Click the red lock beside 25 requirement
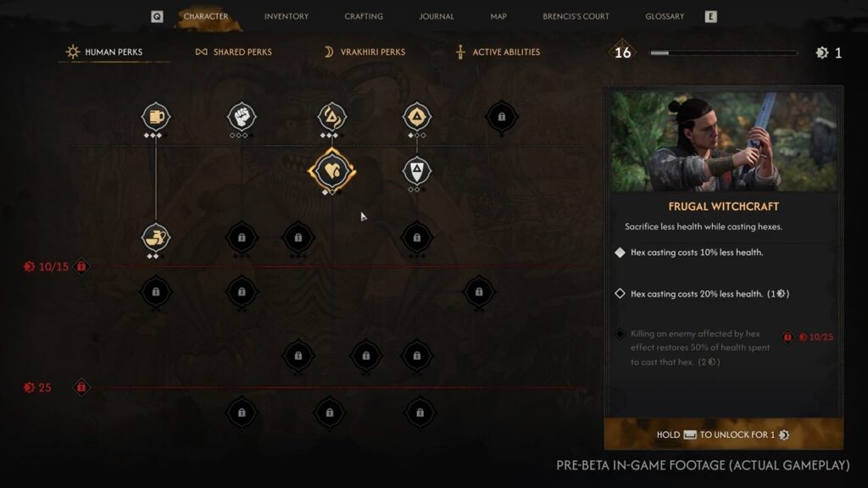Screen dimensions: 868x488 [x=81, y=387]
